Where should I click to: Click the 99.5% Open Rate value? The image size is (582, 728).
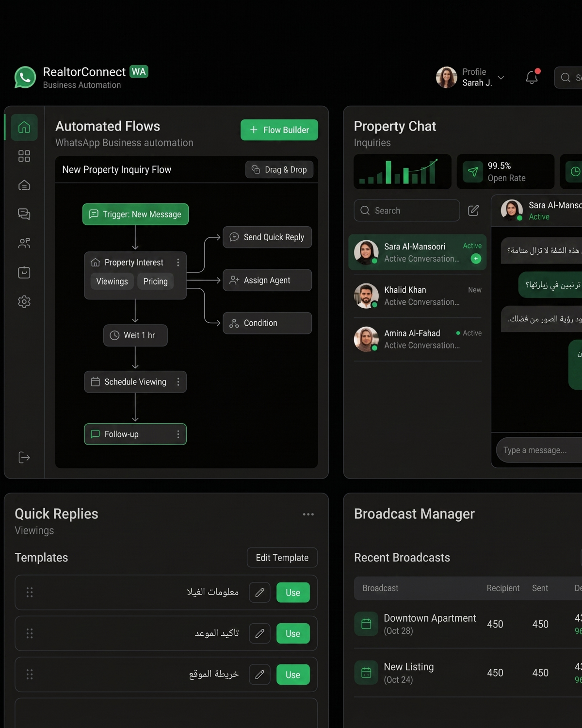pos(499,166)
